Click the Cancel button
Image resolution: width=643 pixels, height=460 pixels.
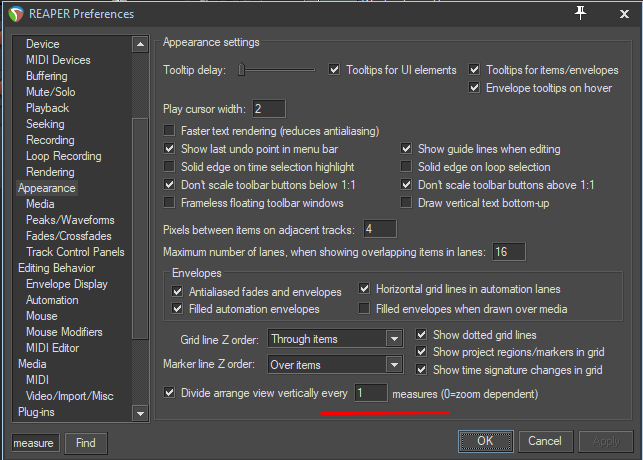[x=545, y=441]
